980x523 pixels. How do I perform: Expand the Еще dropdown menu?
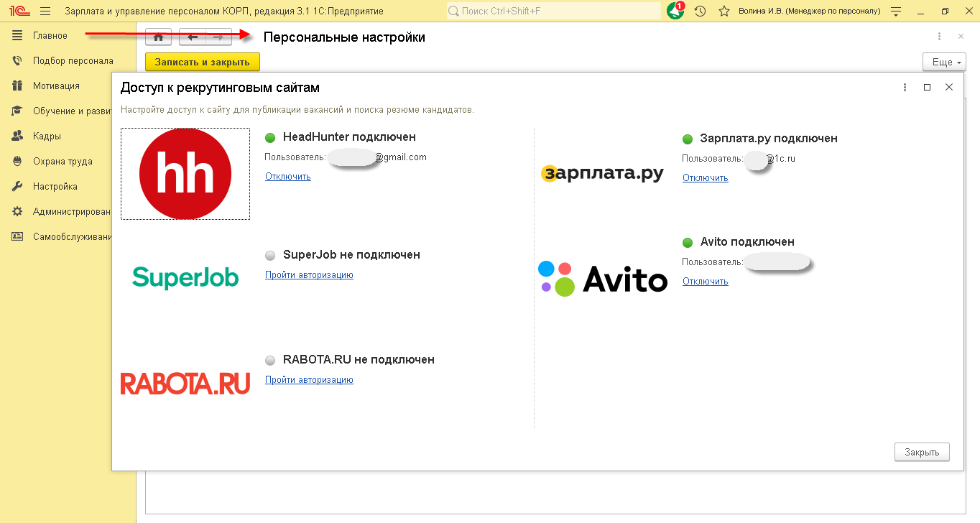(x=944, y=63)
